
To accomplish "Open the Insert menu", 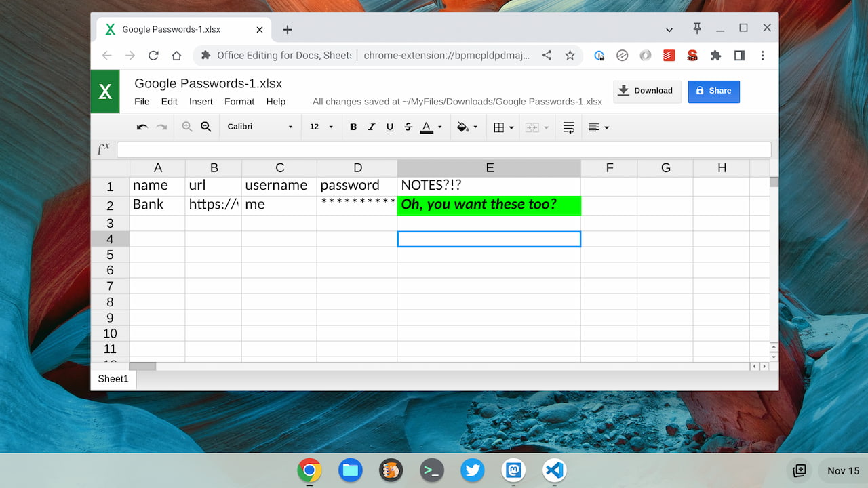I will (201, 102).
